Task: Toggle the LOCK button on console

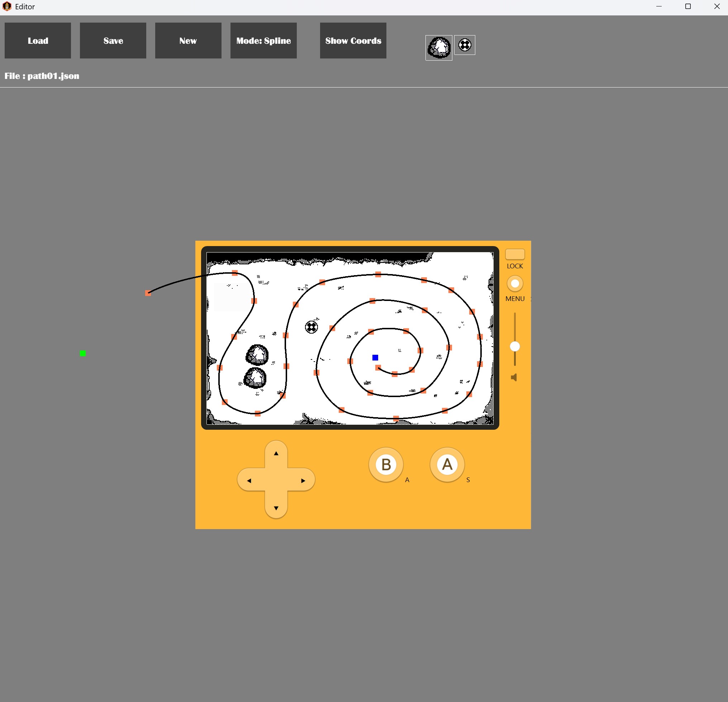Action: 514,254
